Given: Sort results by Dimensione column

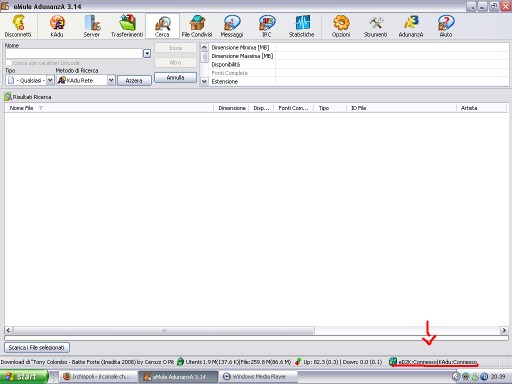Looking at the screenshot, I should point(231,108).
